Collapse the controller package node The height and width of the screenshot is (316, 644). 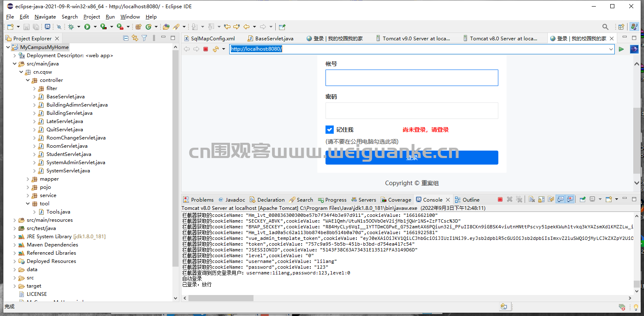28,80
